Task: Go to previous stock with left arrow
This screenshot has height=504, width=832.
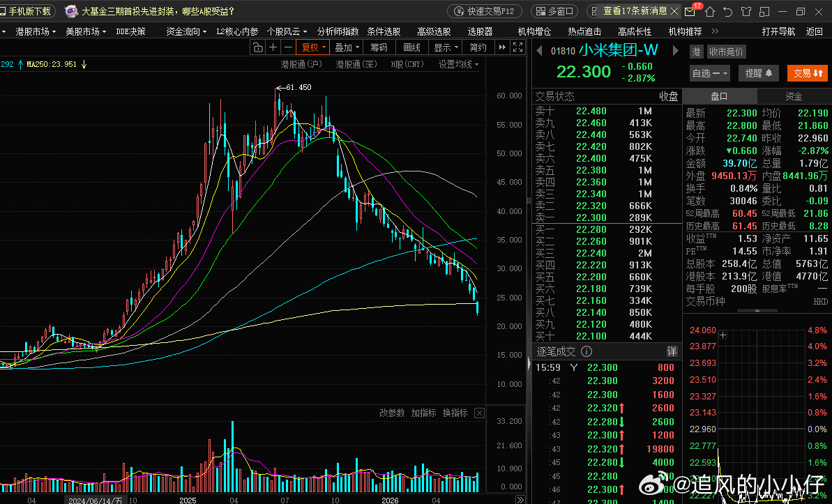Action: [540, 50]
